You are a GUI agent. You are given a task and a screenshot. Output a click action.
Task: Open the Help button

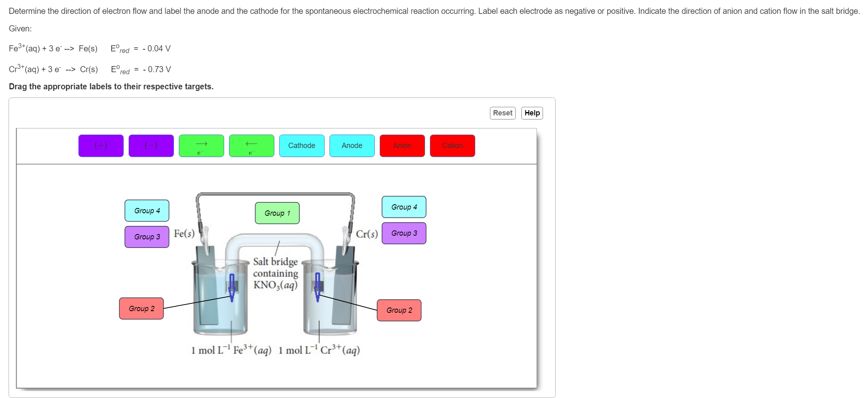tap(532, 113)
